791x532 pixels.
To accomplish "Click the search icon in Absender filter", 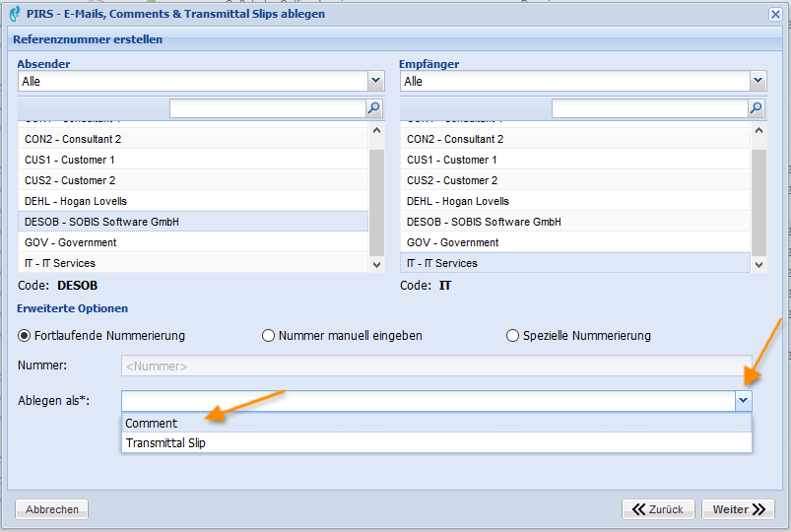I will (x=374, y=108).
